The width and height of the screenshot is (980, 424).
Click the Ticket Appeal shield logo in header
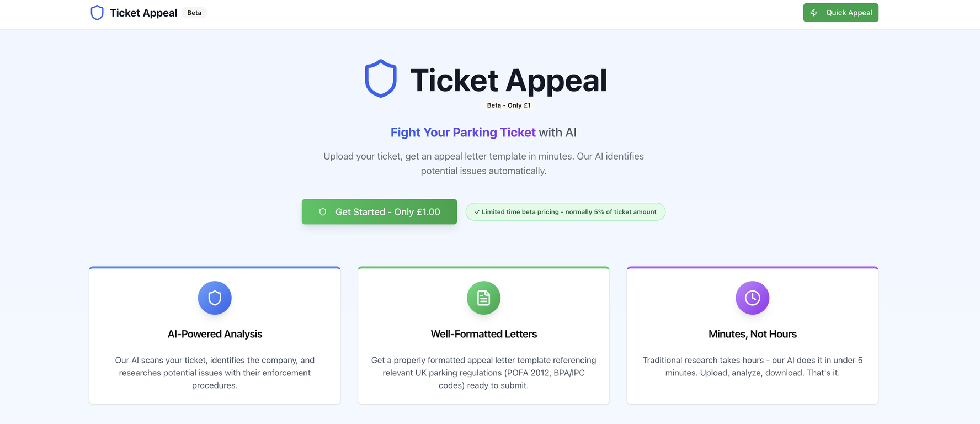coord(97,12)
